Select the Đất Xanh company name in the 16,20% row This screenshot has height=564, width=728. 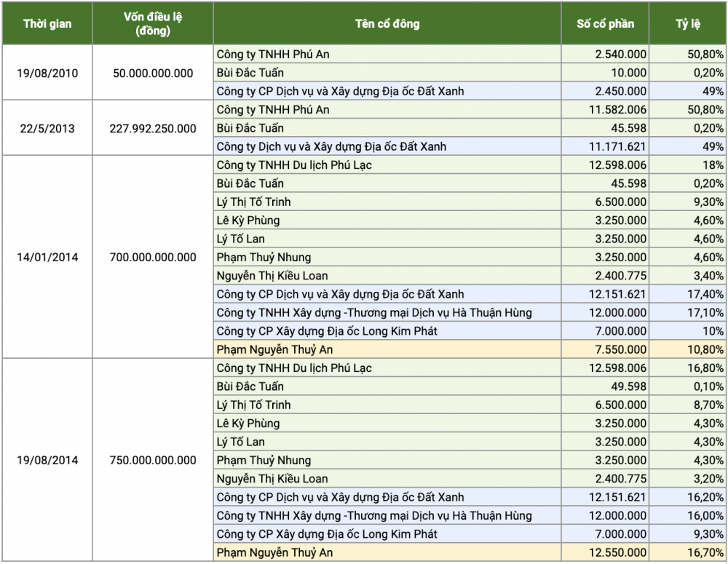(340, 497)
